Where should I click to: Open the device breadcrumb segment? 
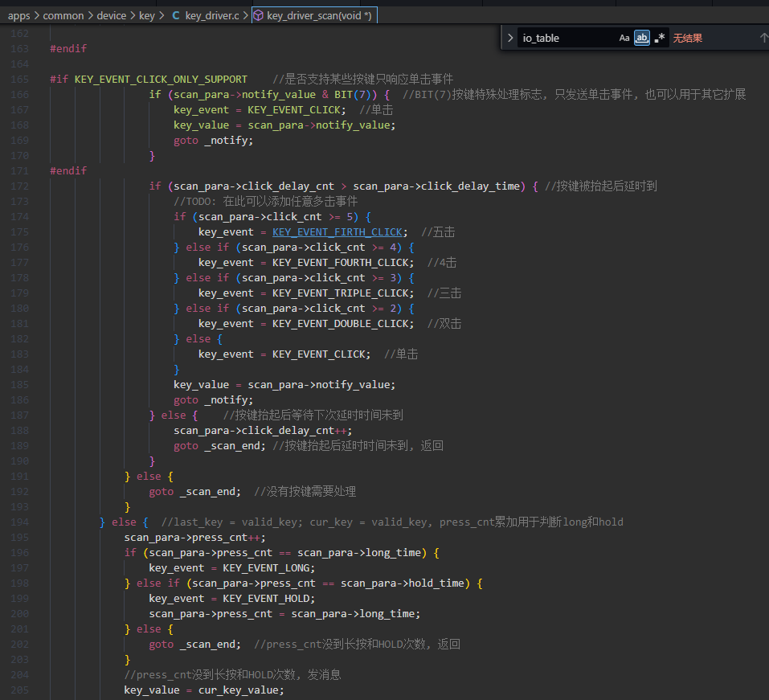[x=112, y=16]
